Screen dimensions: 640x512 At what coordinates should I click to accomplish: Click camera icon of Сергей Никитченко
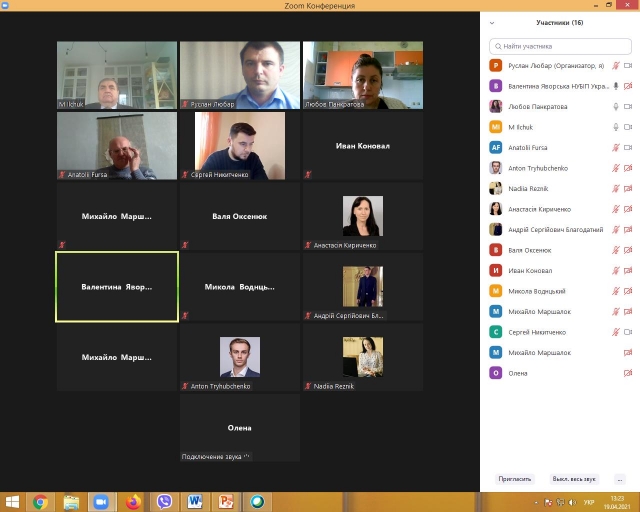click(628, 332)
